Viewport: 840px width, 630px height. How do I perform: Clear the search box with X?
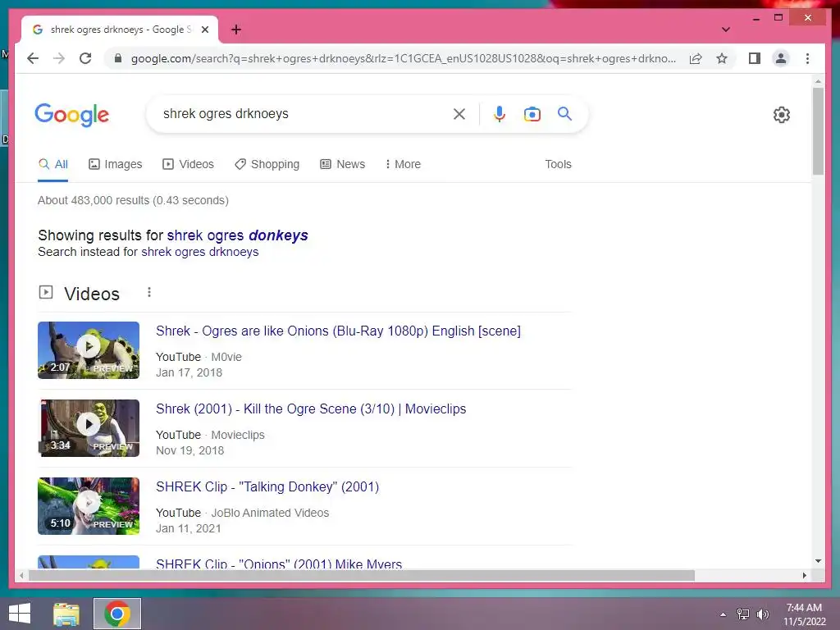click(459, 113)
